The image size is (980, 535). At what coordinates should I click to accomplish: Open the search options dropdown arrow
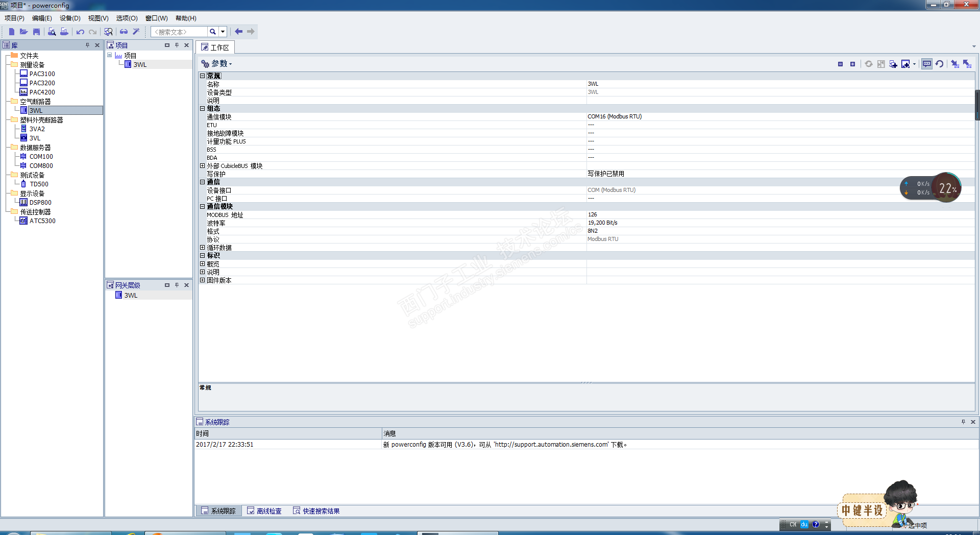223,32
